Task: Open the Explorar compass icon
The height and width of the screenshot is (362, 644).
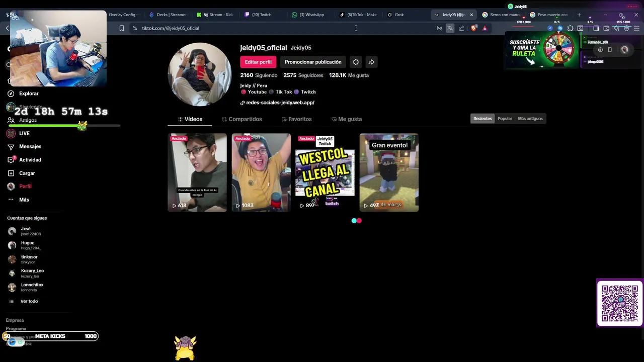Action: point(11,94)
